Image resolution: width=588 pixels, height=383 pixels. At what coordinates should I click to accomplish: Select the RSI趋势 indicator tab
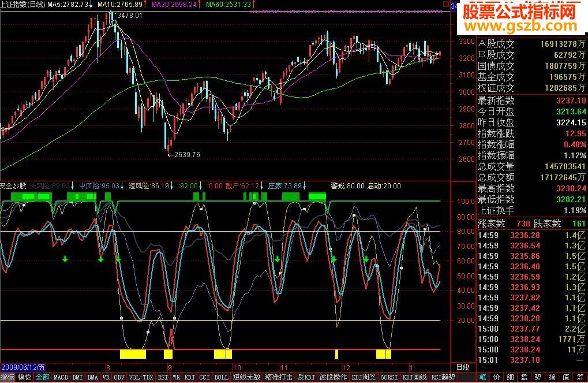(x=443, y=377)
